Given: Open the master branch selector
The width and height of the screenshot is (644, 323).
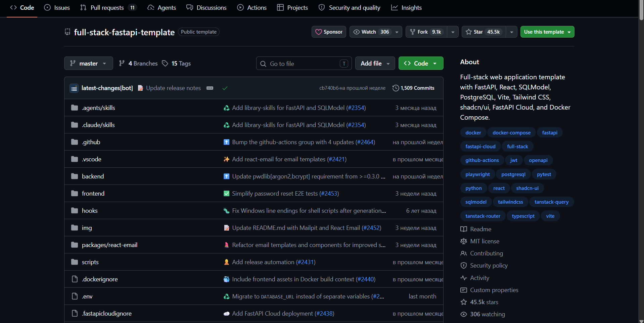Looking at the screenshot, I should coord(89,63).
